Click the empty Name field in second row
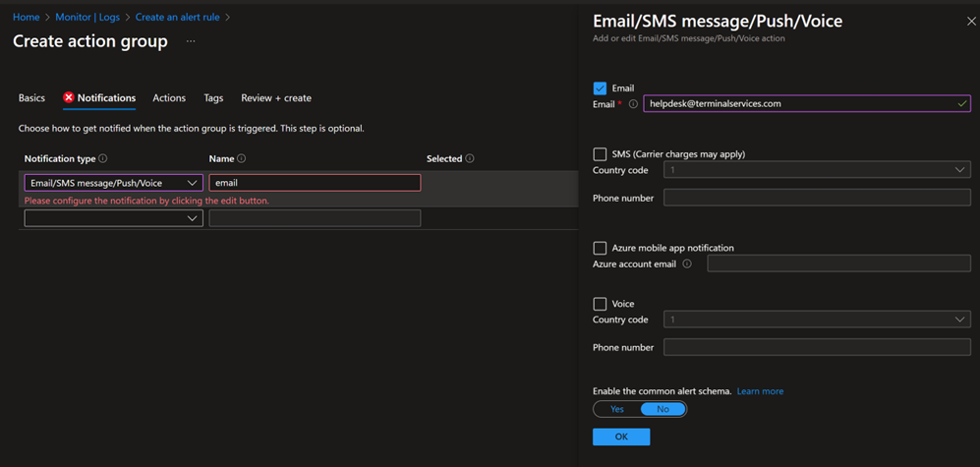 click(315, 218)
